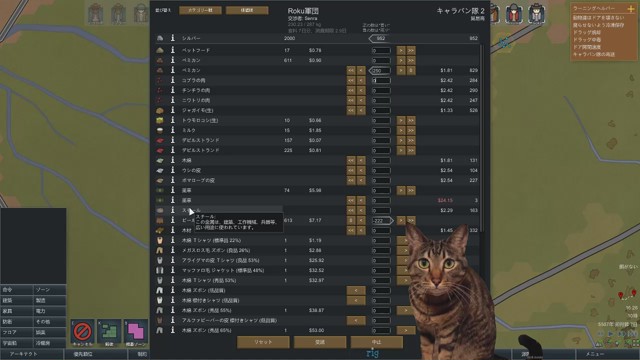Click the リセット button
This screenshot has width=640, height=360.
[263, 342]
